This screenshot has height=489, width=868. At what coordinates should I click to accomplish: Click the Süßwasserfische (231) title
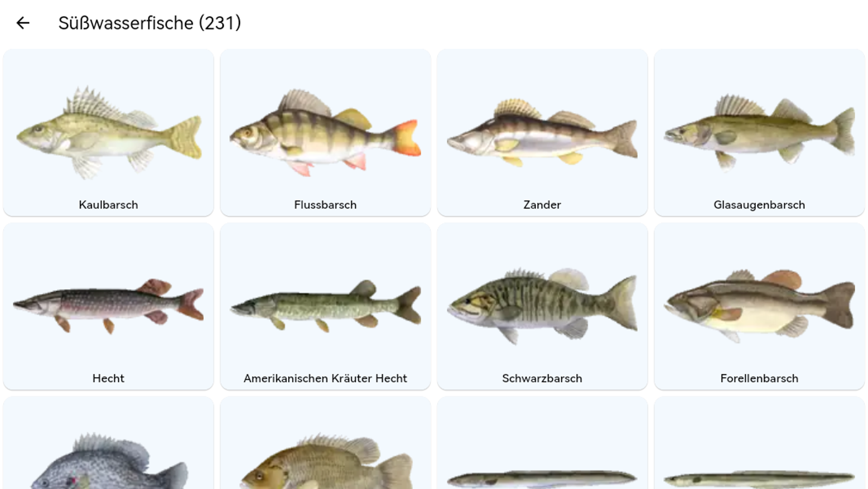point(149,23)
